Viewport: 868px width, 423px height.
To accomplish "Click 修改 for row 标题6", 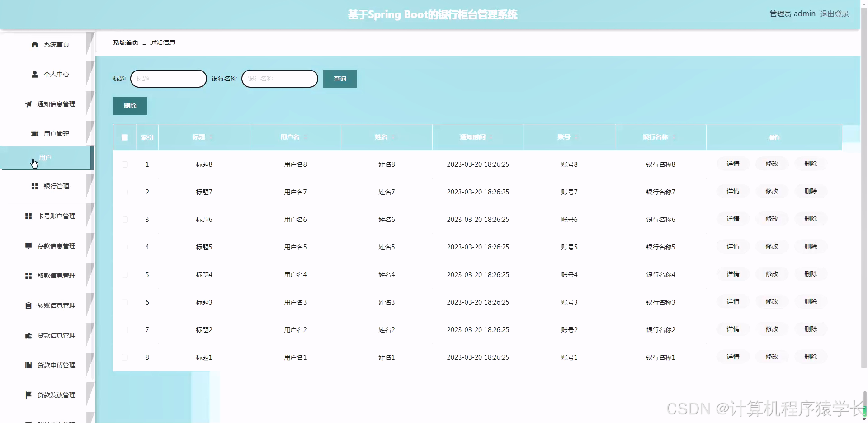I will point(772,219).
